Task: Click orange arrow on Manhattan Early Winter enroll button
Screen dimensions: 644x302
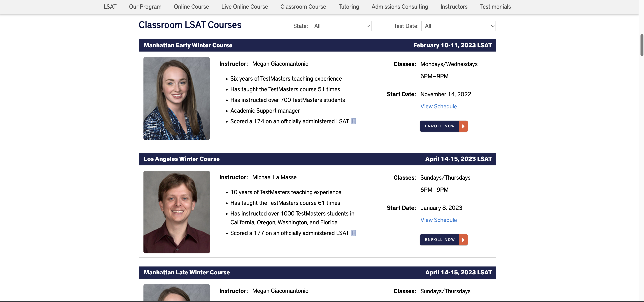Action: click(463, 126)
